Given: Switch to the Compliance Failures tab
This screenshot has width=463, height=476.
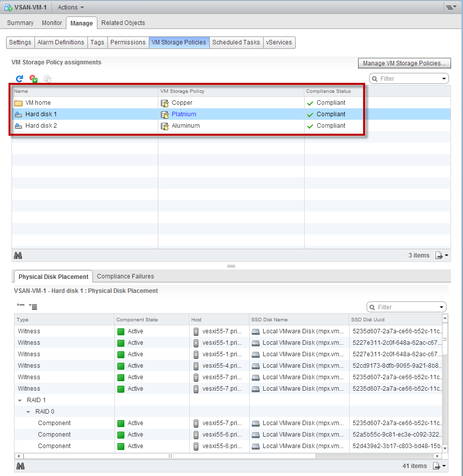Looking at the screenshot, I should point(125,276).
